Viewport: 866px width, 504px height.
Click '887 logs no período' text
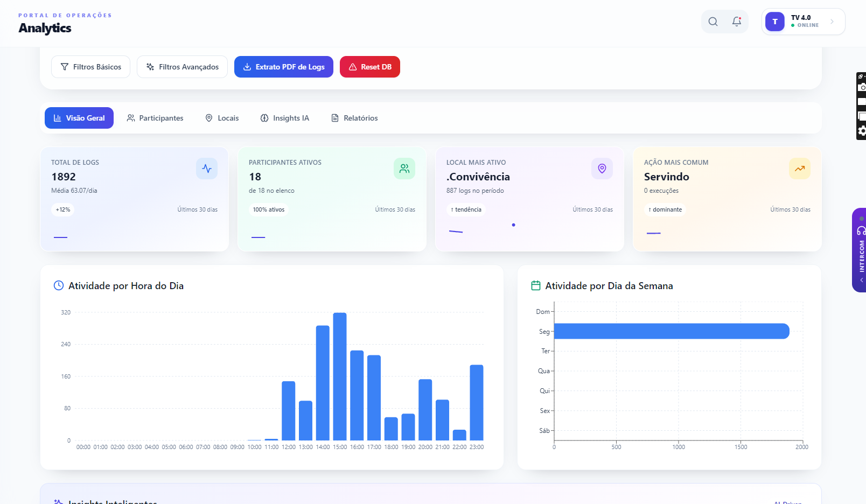[475, 191]
